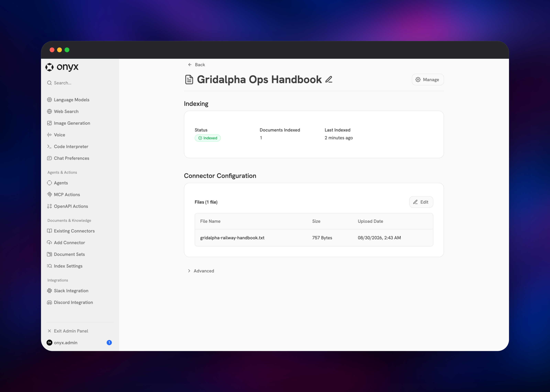Open the Manage button menu
This screenshot has height=392, width=550.
point(428,80)
